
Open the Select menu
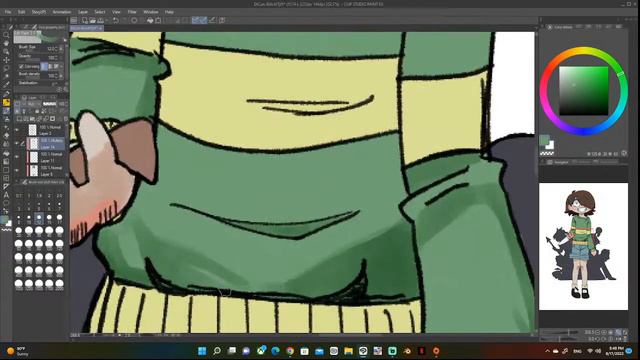coord(100,12)
